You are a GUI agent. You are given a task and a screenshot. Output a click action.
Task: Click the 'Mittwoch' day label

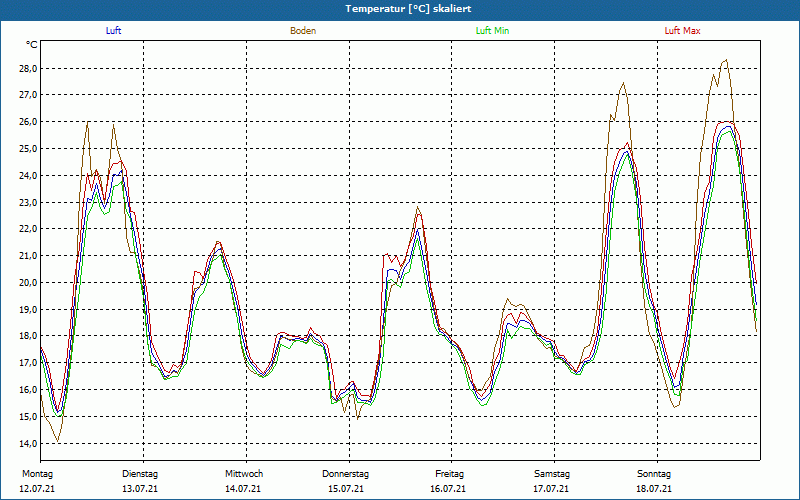[x=244, y=474]
